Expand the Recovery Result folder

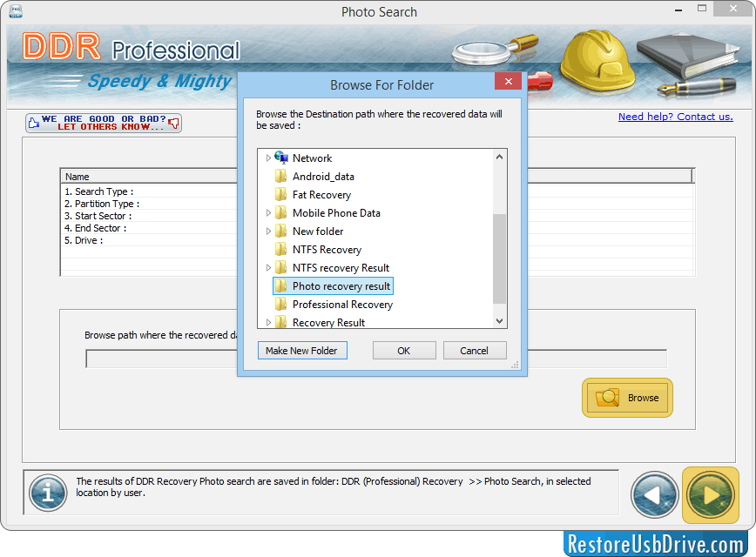268,322
